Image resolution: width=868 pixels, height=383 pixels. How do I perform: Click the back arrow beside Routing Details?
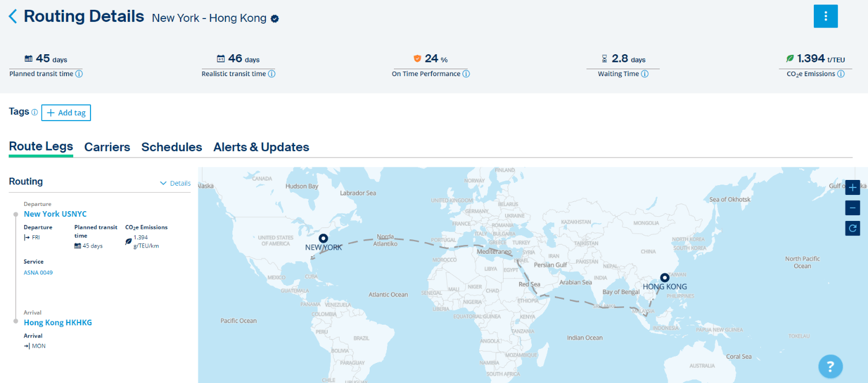pos(13,16)
